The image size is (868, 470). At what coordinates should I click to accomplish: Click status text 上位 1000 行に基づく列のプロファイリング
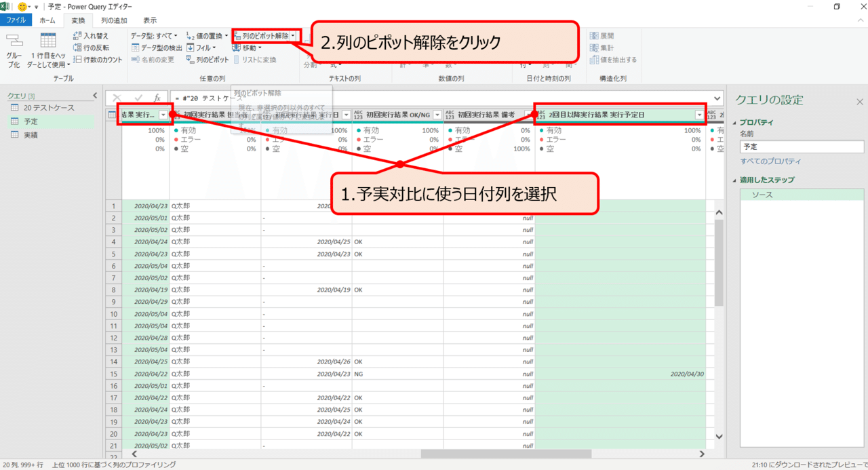point(113,465)
